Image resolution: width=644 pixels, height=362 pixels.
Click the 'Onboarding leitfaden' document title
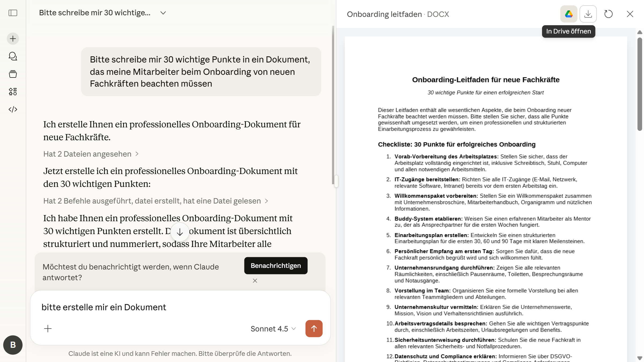(384, 14)
